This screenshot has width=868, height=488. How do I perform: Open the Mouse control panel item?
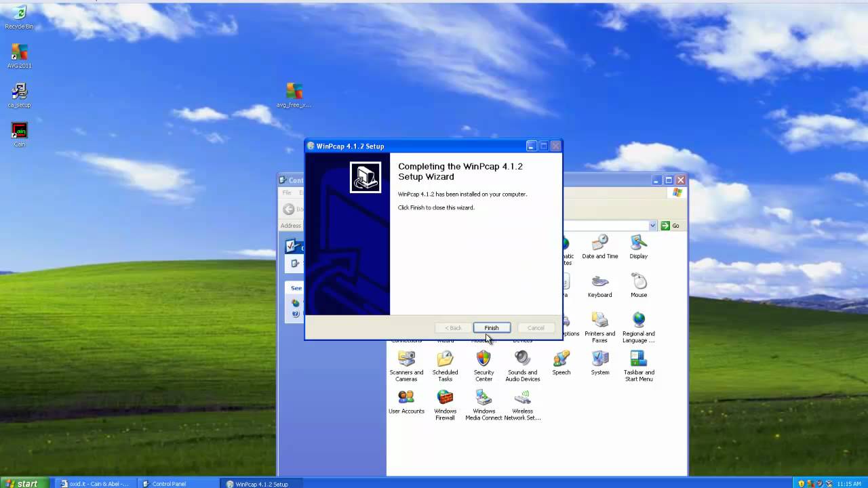pos(638,286)
